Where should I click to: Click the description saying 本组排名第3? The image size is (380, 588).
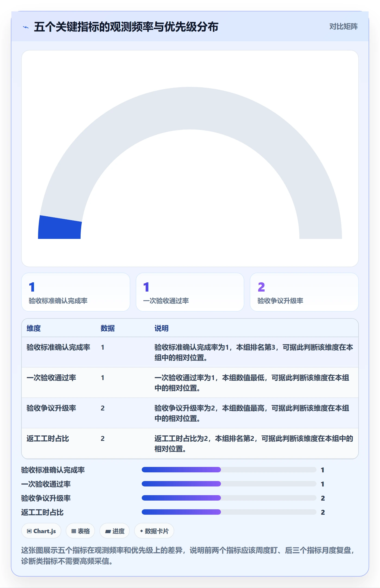click(254, 352)
